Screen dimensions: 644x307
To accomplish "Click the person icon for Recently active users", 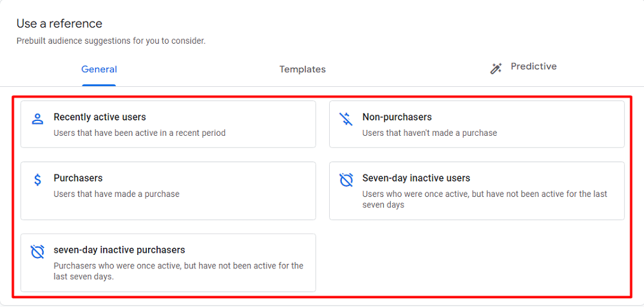I will [x=37, y=119].
